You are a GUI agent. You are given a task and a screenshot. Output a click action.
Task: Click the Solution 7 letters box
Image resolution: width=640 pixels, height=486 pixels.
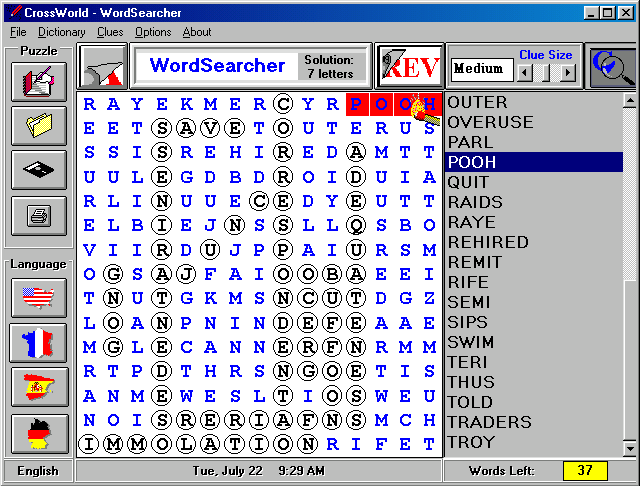click(330, 67)
